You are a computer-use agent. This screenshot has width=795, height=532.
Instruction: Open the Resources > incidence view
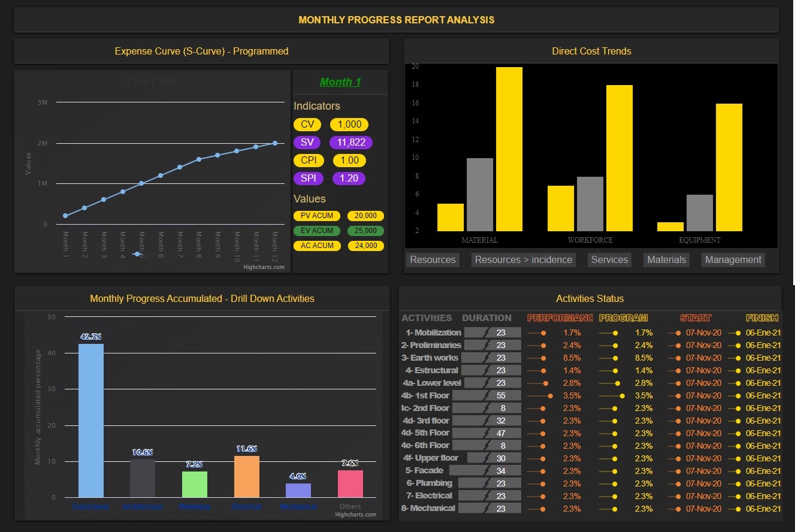(x=524, y=259)
